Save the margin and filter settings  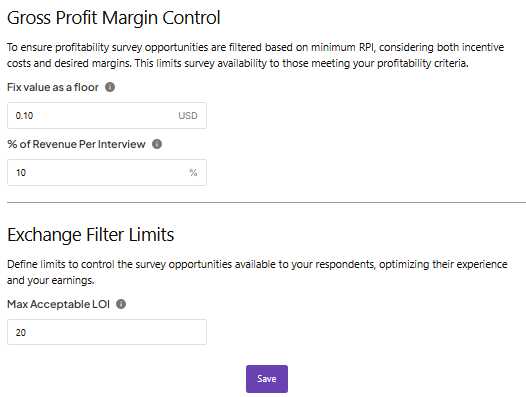point(267,379)
